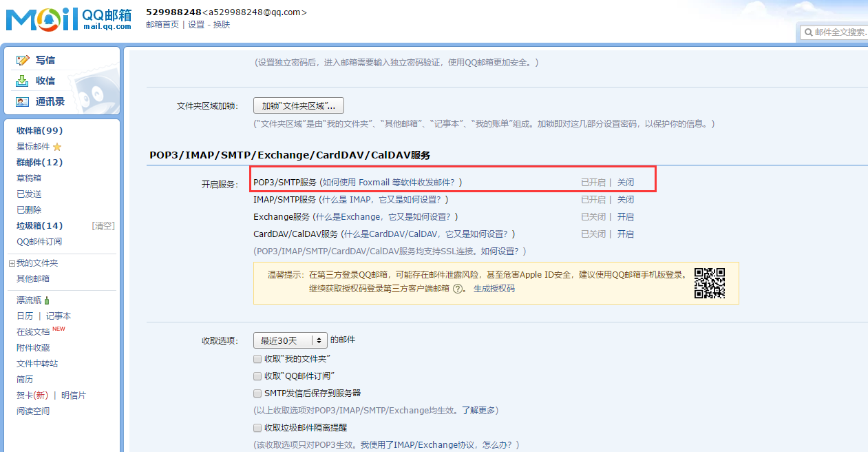Click 生成授权码 link
Image resolution: width=868 pixels, height=452 pixels.
click(x=494, y=289)
